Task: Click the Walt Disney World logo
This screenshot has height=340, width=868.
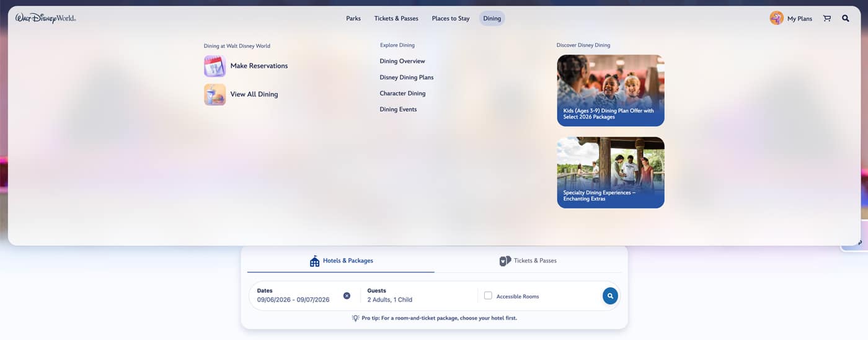Action: tap(46, 19)
